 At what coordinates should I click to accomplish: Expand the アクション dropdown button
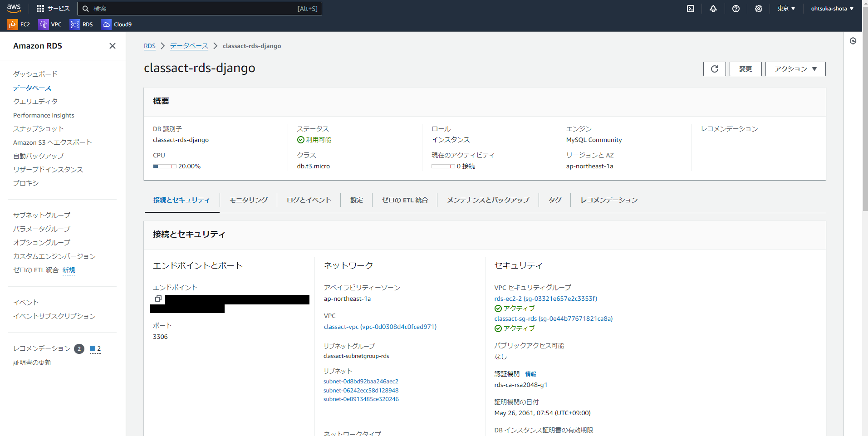click(795, 69)
